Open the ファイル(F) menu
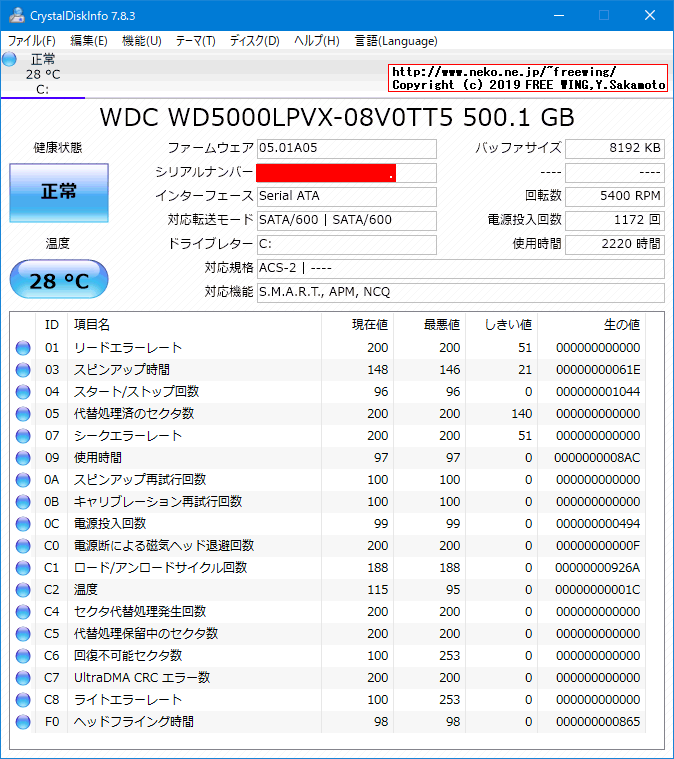This screenshot has width=674, height=759. (31, 41)
